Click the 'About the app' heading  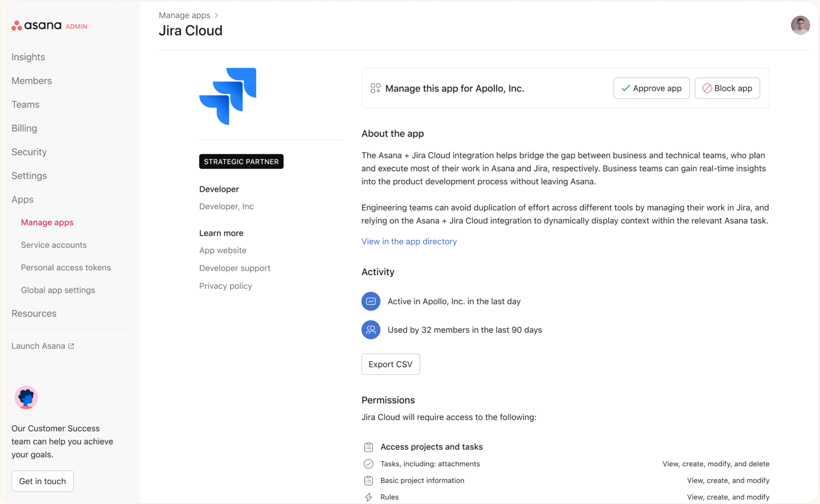[x=392, y=134]
